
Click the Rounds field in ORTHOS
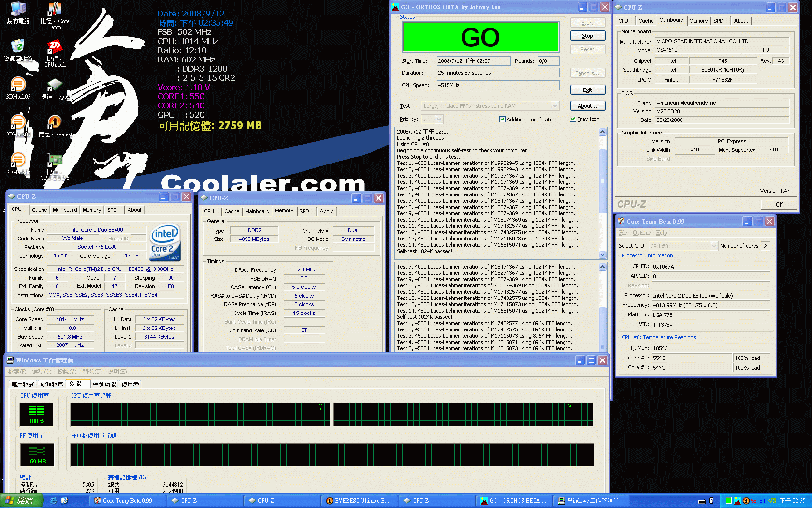(x=549, y=61)
